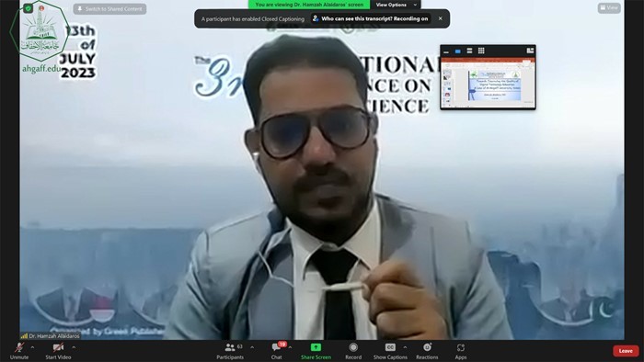The image size is (644, 362).
Task: Expand the caret beside Chat
Action: (x=290, y=347)
